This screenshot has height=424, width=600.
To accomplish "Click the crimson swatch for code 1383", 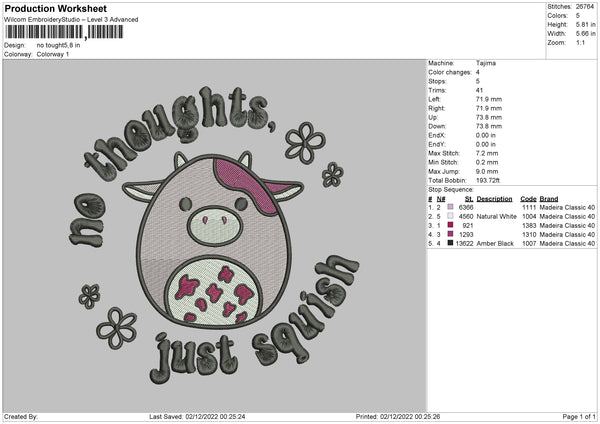I will pyautogui.click(x=450, y=225).
